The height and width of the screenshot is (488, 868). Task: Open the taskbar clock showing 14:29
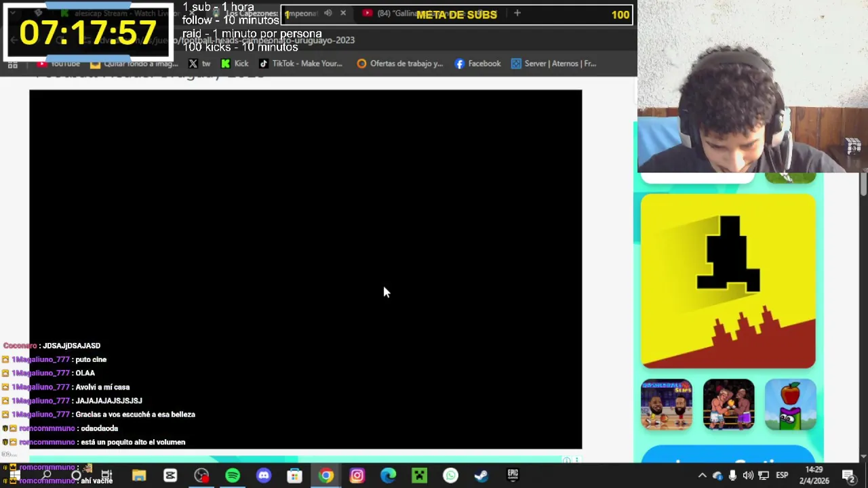(814, 475)
